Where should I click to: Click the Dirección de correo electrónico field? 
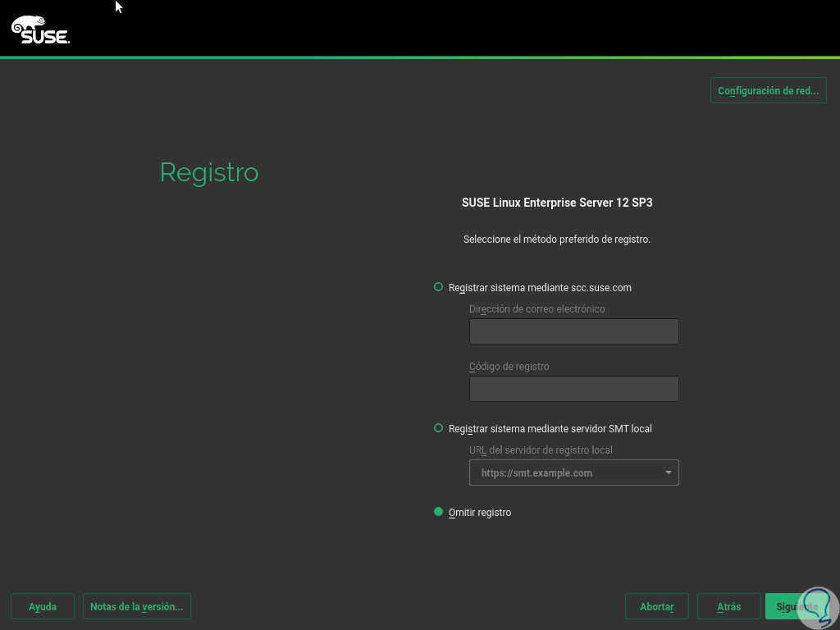pos(573,331)
